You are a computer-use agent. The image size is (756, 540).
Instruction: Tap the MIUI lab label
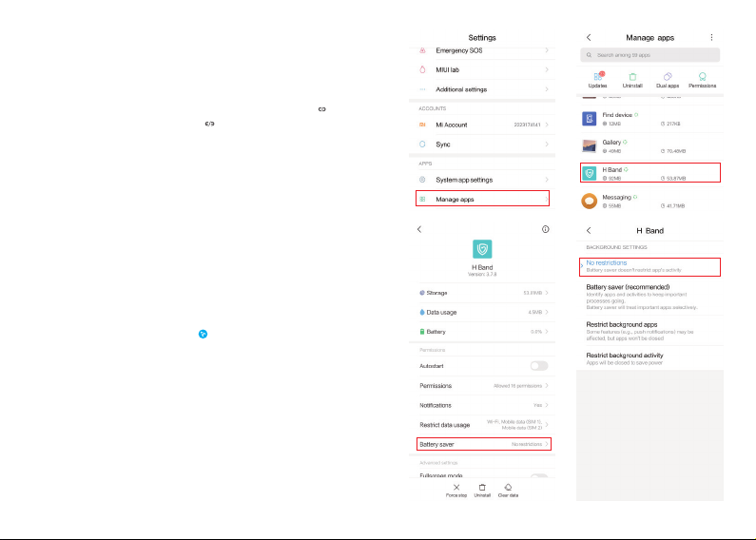pyautogui.click(x=448, y=70)
